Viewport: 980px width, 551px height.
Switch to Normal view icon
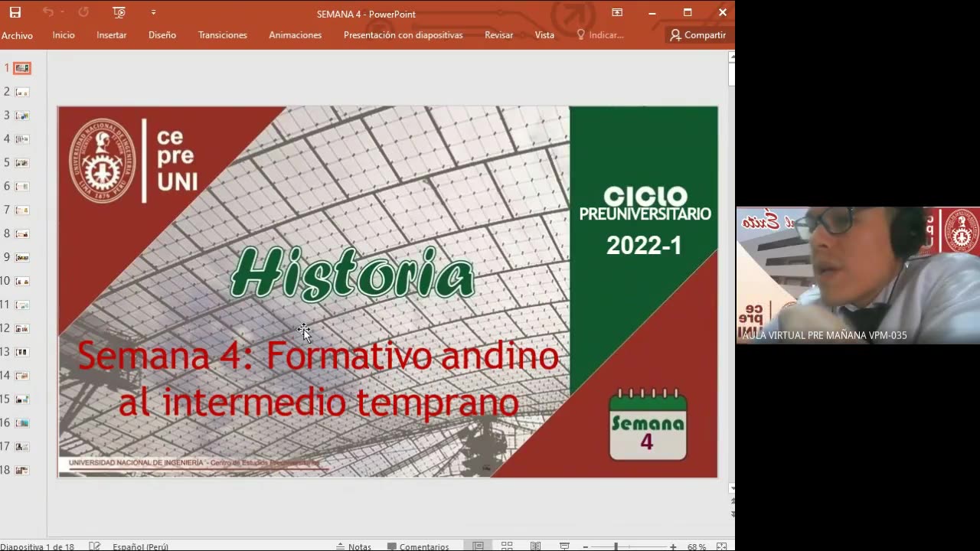[478, 546]
